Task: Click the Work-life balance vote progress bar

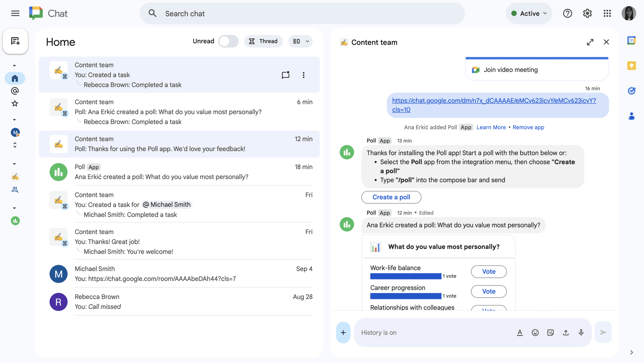Action: 405,276
